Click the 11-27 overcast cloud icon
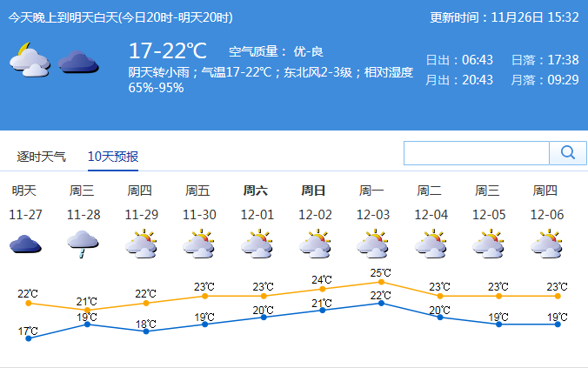 pyautogui.click(x=25, y=244)
